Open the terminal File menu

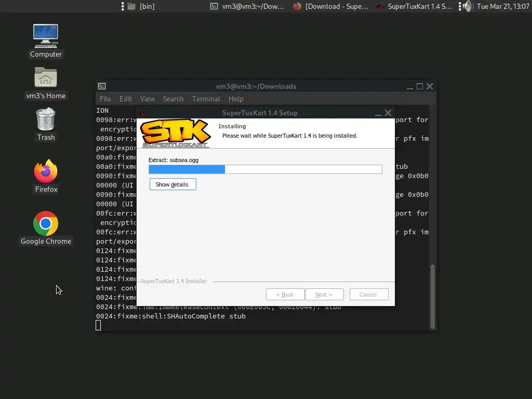tap(105, 99)
